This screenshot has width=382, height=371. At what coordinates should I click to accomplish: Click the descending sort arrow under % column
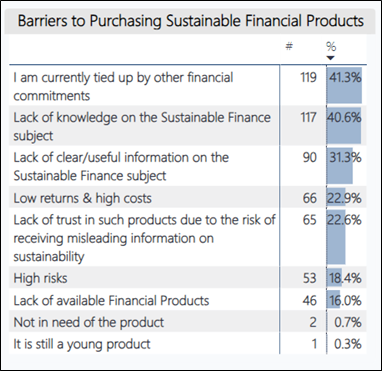tap(330, 58)
